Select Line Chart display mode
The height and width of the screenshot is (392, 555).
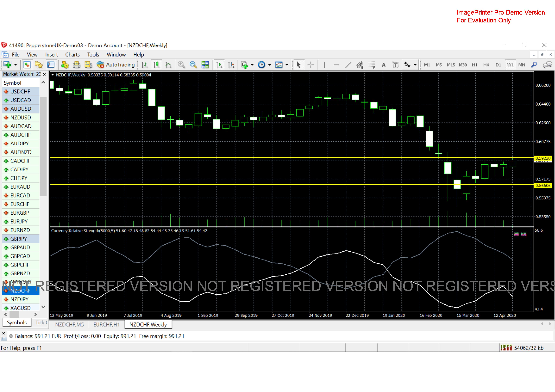click(x=168, y=65)
